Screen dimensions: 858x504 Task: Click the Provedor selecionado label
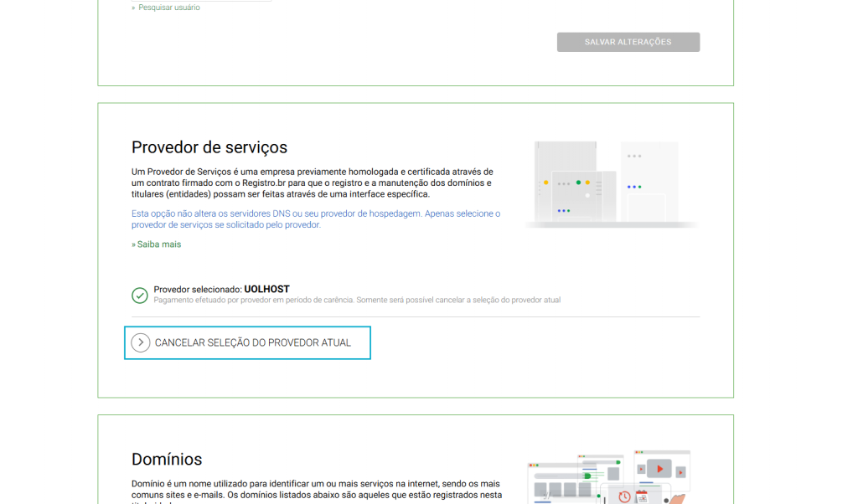(198, 290)
